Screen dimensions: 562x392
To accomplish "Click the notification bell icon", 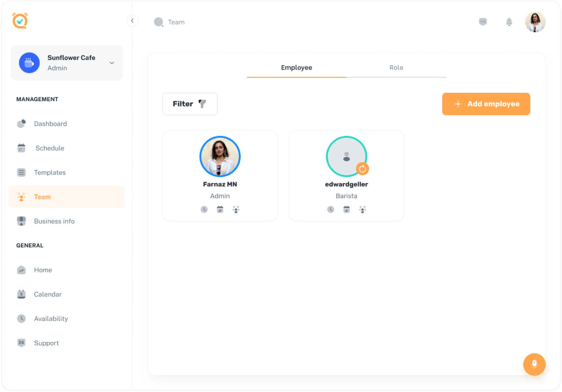I will click(509, 22).
